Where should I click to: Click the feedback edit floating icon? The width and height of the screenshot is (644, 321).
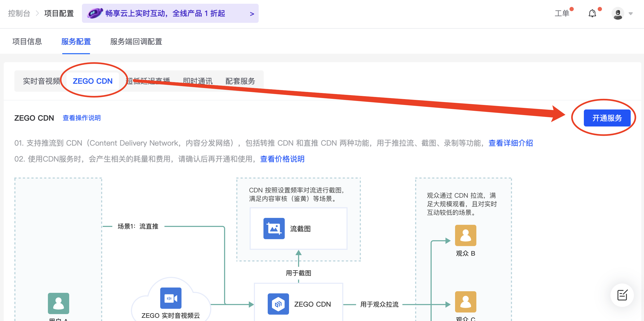tap(622, 295)
